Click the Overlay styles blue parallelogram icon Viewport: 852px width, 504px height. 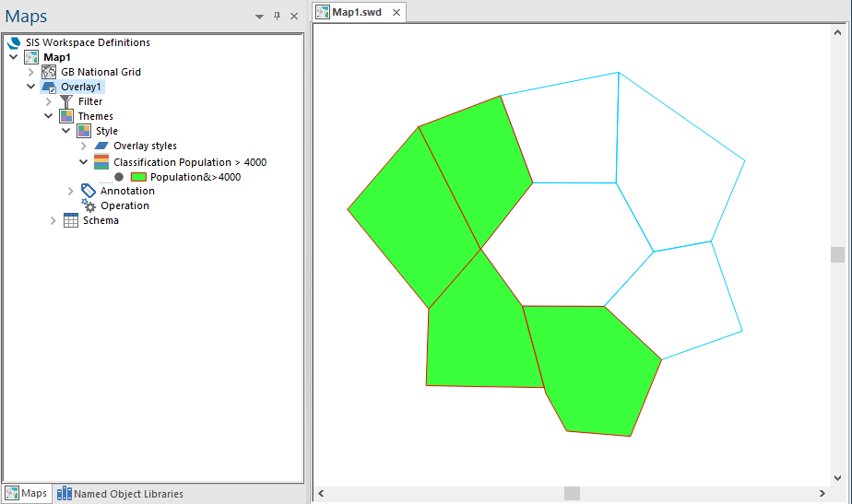tap(101, 146)
